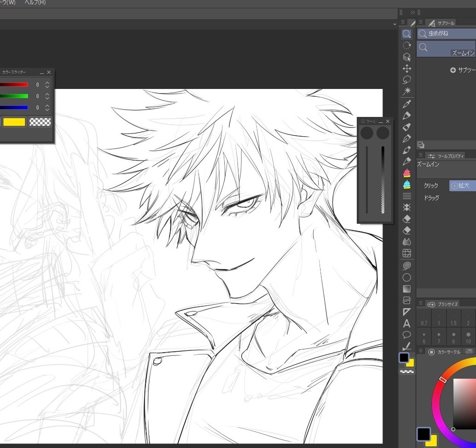
Task: Click the multi-select checkbox icon under sub tools
Action: coord(421,145)
